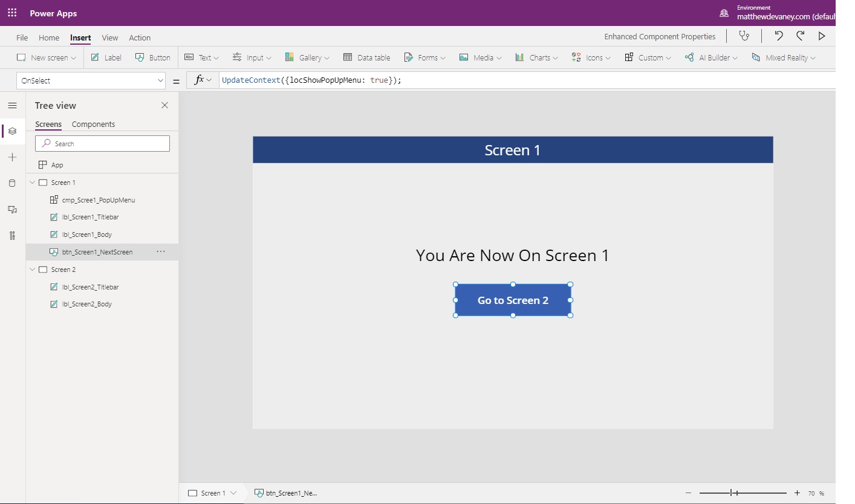
Task: Click the Redo arrow icon
Action: point(800,36)
